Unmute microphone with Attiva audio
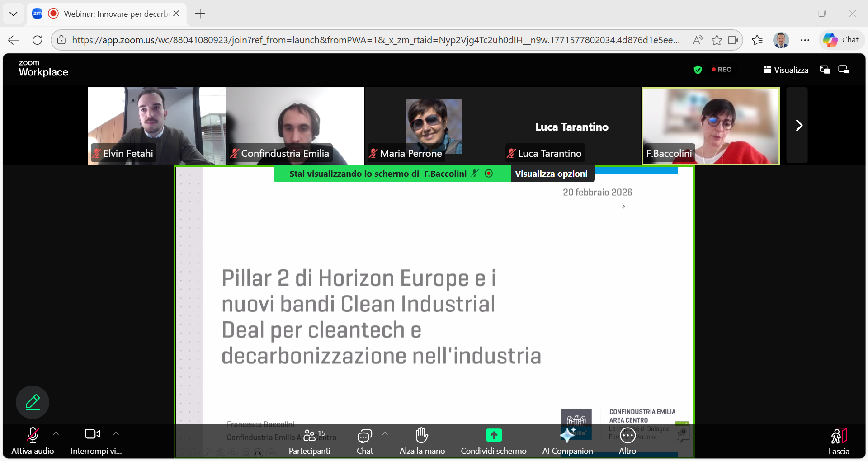This screenshot has height=461, width=868. (33, 441)
